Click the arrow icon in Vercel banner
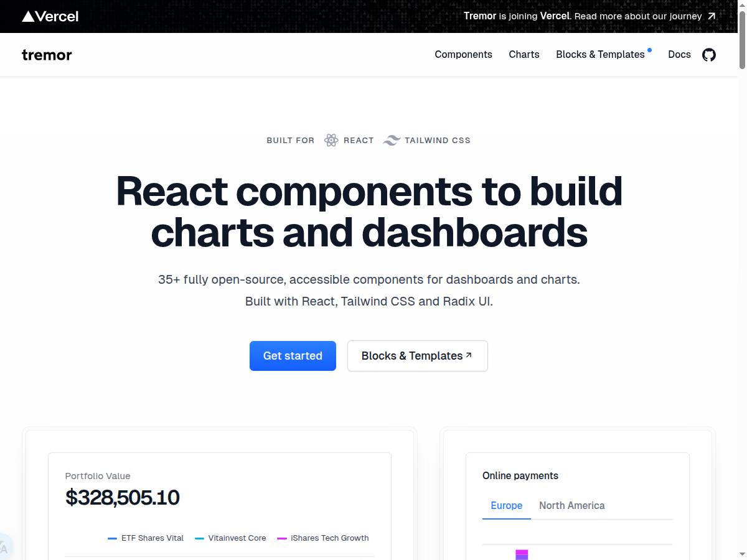The height and width of the screenshot is (560, 747). click(x=712, y=16)
